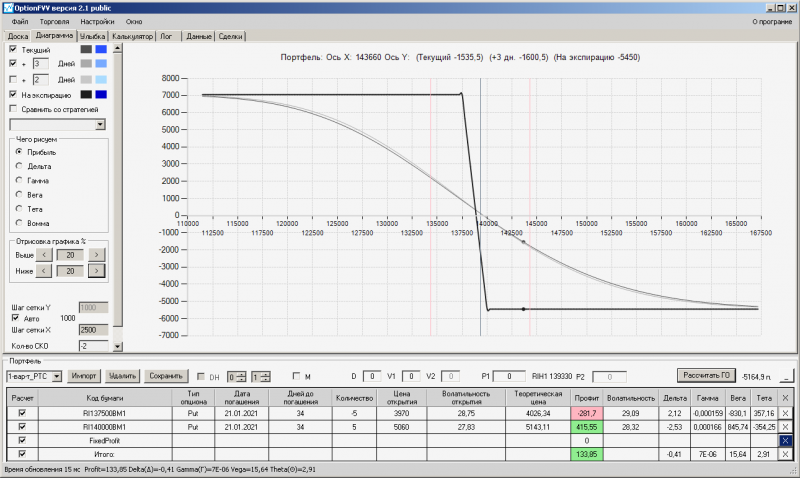Click the Удалить button
Viewport: 800px width, 478px height.
pyautogui.click(x=122, y=376)
